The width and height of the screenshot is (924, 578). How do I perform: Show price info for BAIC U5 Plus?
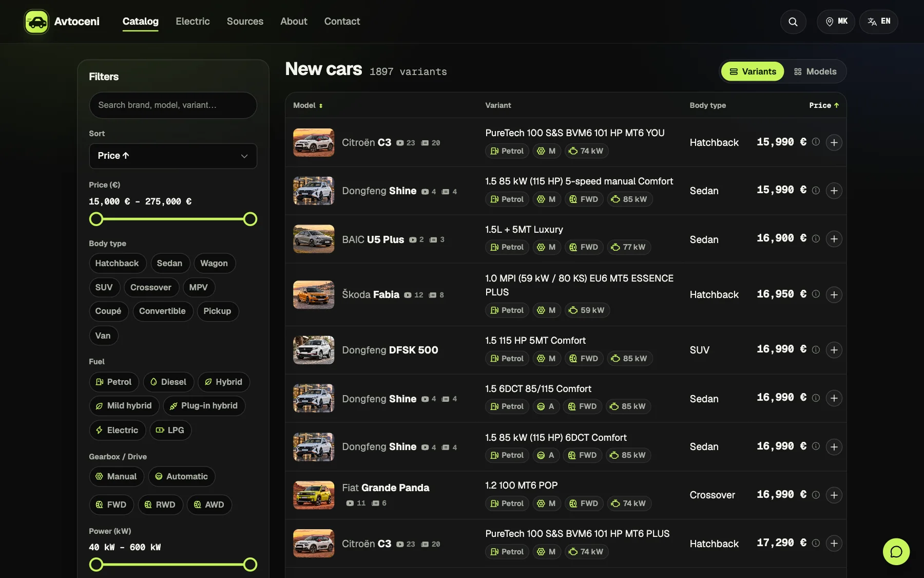(x=816, y=238)
